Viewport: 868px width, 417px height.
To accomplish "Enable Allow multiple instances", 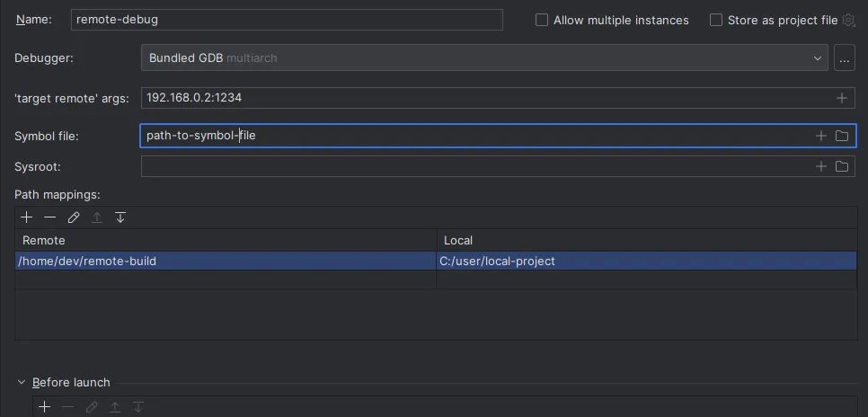I will click(x=542, y=20).
